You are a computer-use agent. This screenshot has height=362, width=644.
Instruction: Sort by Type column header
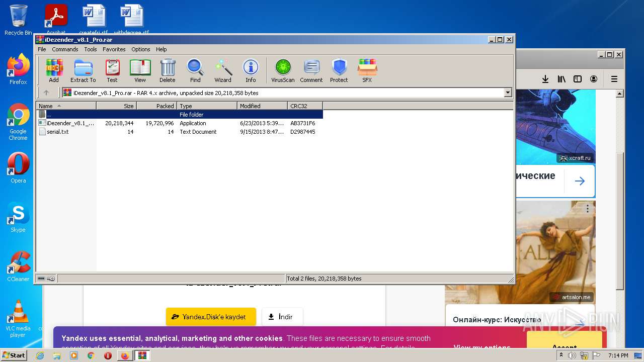pyautogui.click(x=207, y=106)
